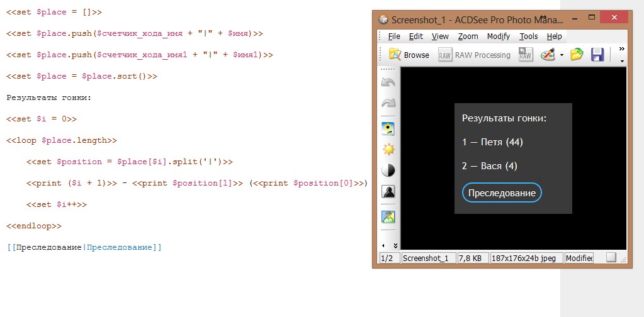Click the small left arrow in side toolbar
Screen dimensions: 644x317
[383, 246]
